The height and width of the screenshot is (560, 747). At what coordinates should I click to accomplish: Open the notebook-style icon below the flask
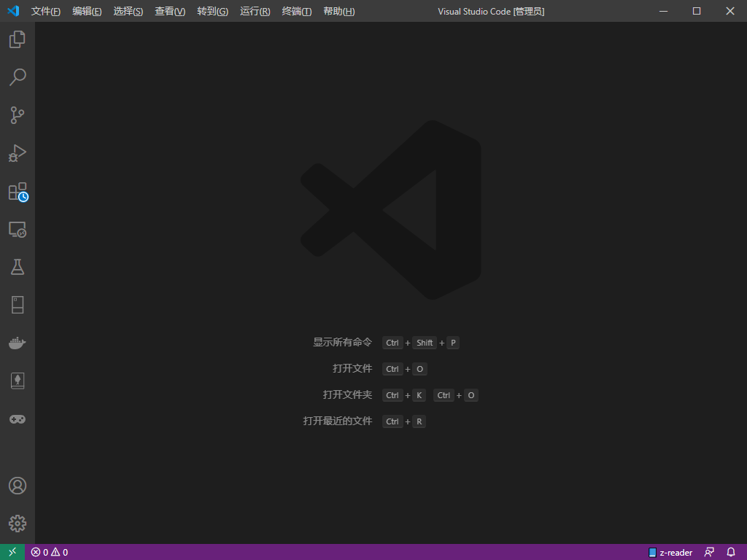tap(18, 306)
